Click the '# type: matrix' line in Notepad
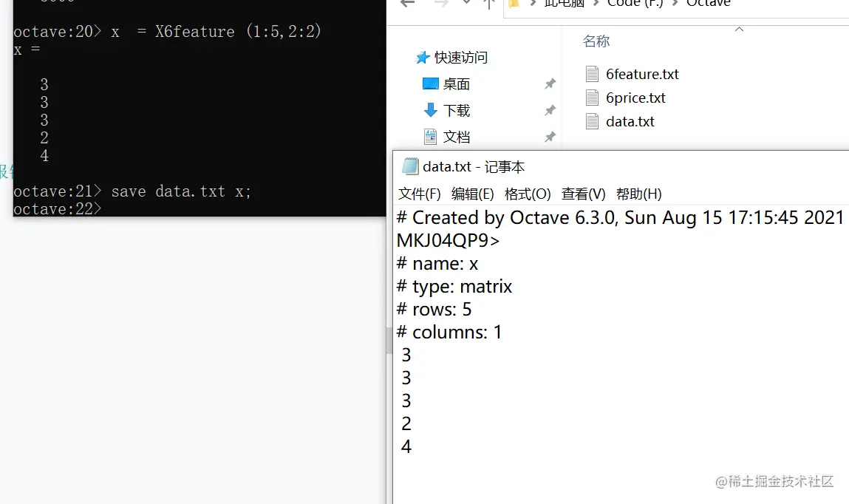This screenshot has width=849, height=504. point(454,287)
